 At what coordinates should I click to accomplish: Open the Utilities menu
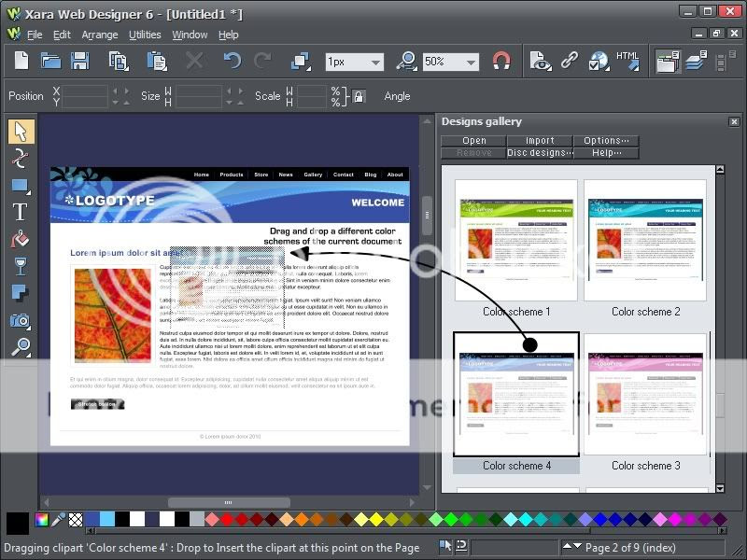tap(145, 35)
